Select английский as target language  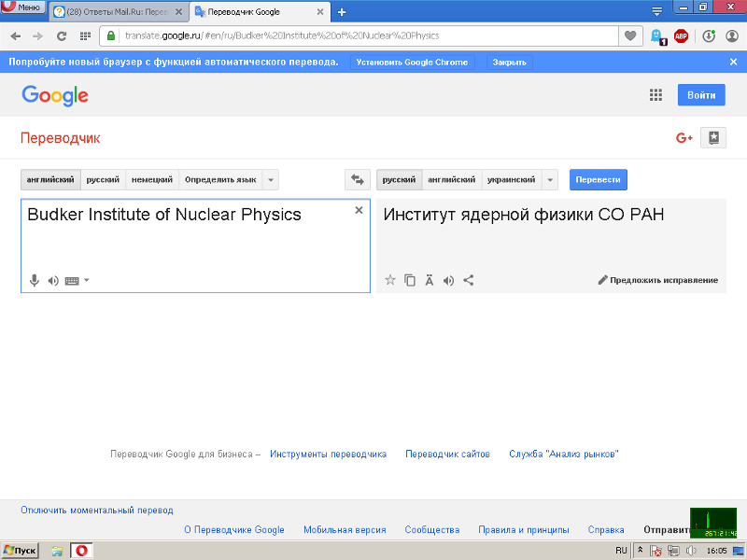point(452,179)
